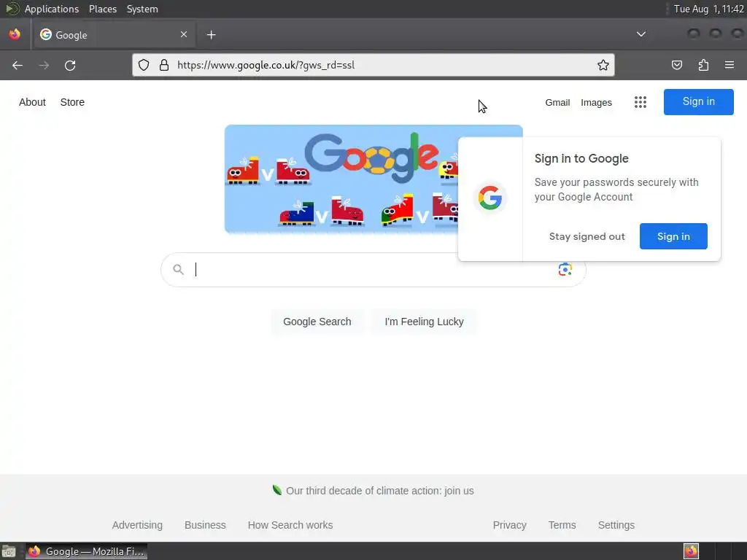Select the Google browser tab
Screen dimensions: 747x560
(x=115, y=34)
